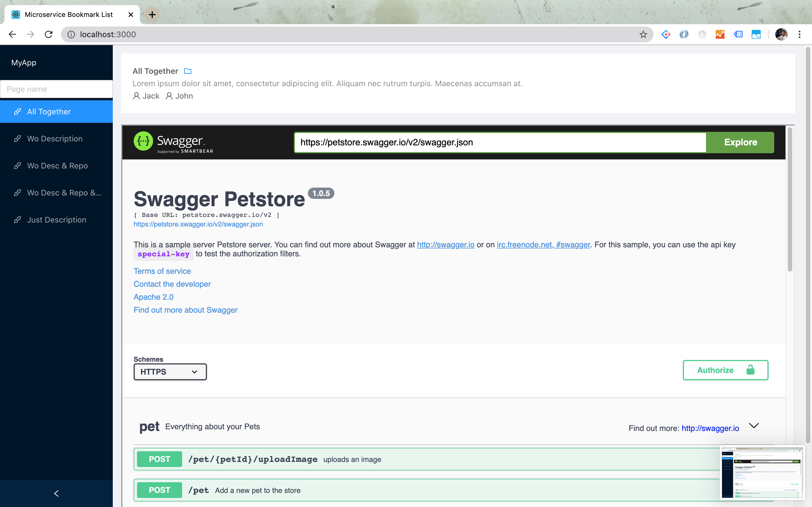812x507 pixels.
Task: Click the folder icon next to All Together
Action: (187, 71)
